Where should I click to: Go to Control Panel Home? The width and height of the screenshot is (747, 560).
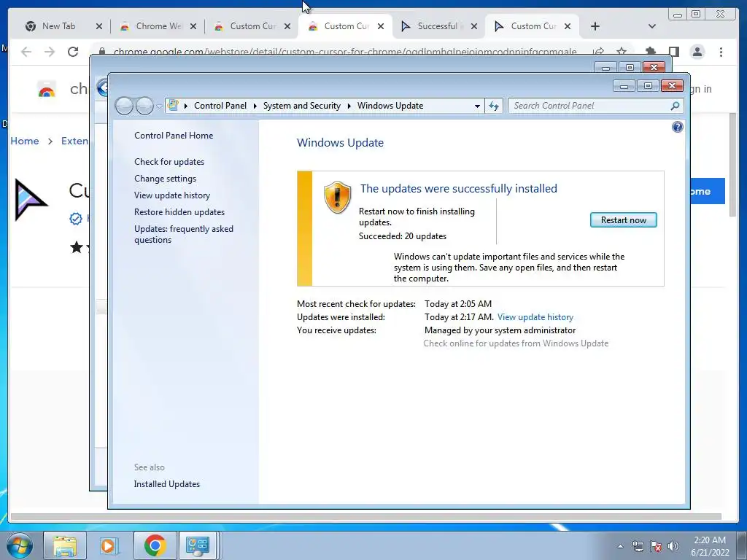pyautogui.click(x=174, y=136)
